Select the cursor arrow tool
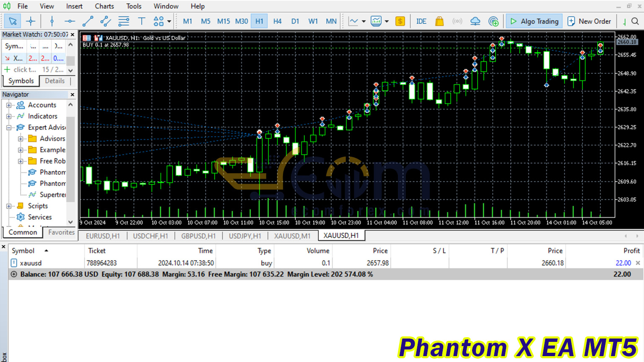Screen dimensions: 644x362 (13, 21)
